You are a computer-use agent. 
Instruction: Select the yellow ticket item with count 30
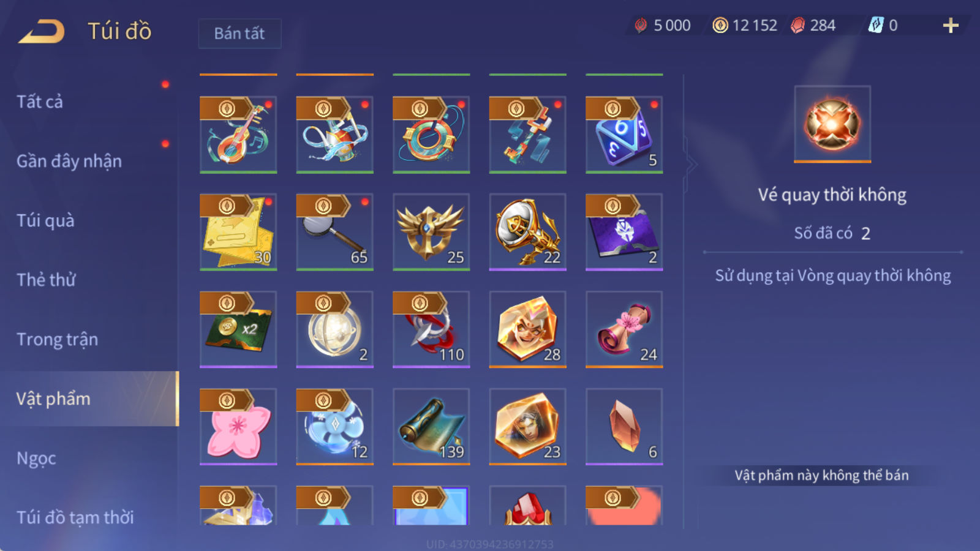238,232
